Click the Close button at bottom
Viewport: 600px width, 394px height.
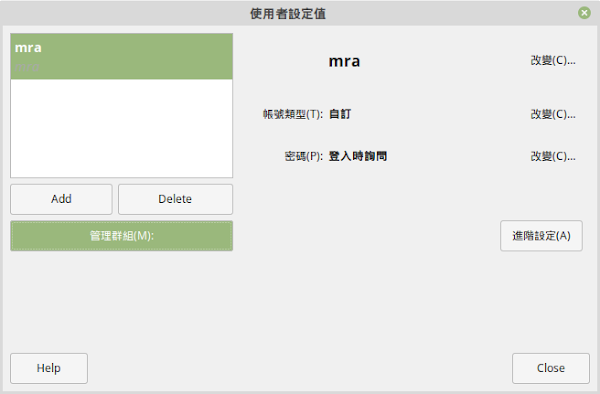click(x=551, y=368)
